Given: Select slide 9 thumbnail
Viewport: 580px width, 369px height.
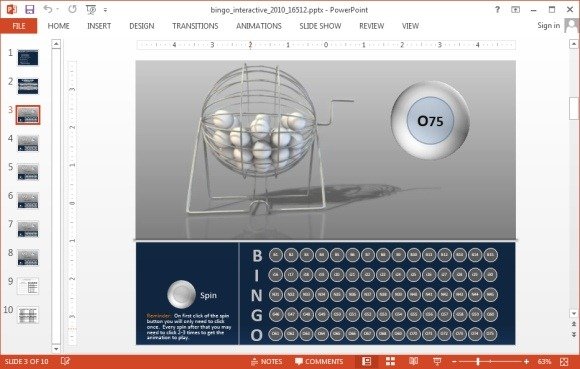Looking at the screenshot, I should click(28, 286).
